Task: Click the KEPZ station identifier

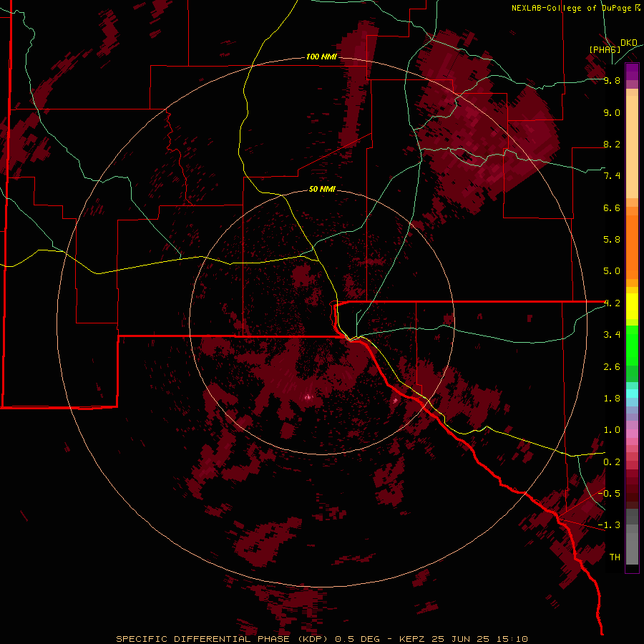Action: [412, 639]
